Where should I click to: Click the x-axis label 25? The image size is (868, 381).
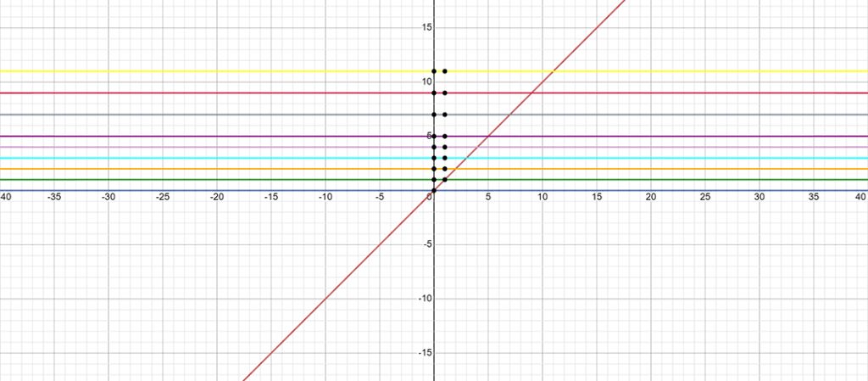coord(705,197)
